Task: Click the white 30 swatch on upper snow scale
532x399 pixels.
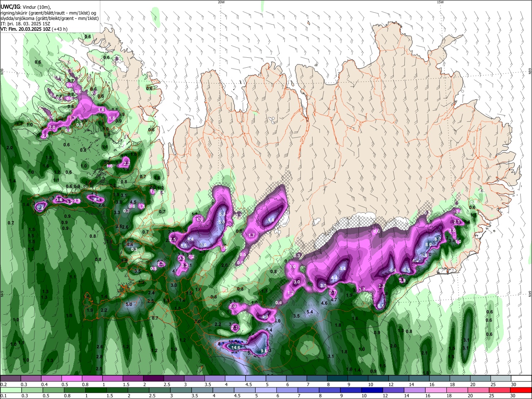Action: [521, 379]
